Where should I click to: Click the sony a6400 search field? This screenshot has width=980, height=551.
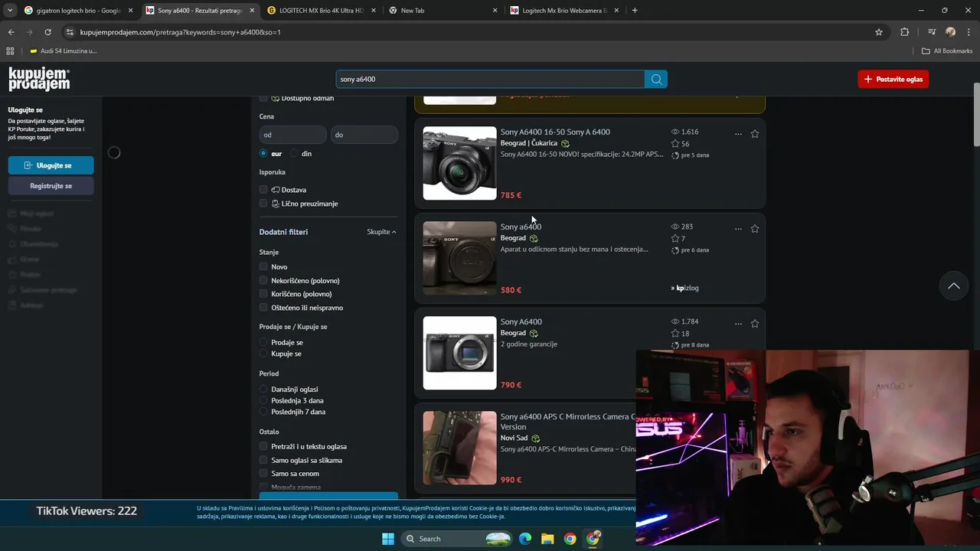coord(490,79)
